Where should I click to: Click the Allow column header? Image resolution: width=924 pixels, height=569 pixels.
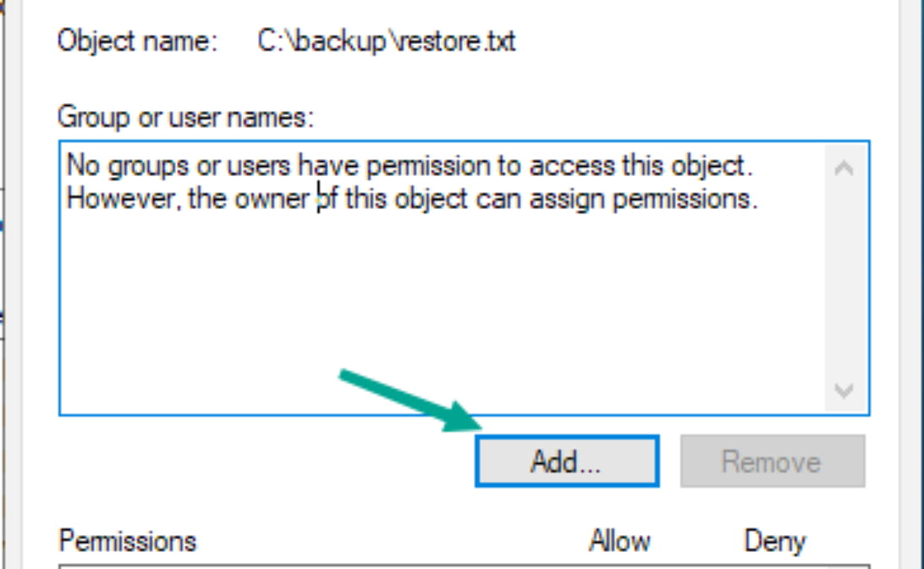click(620, 541)
